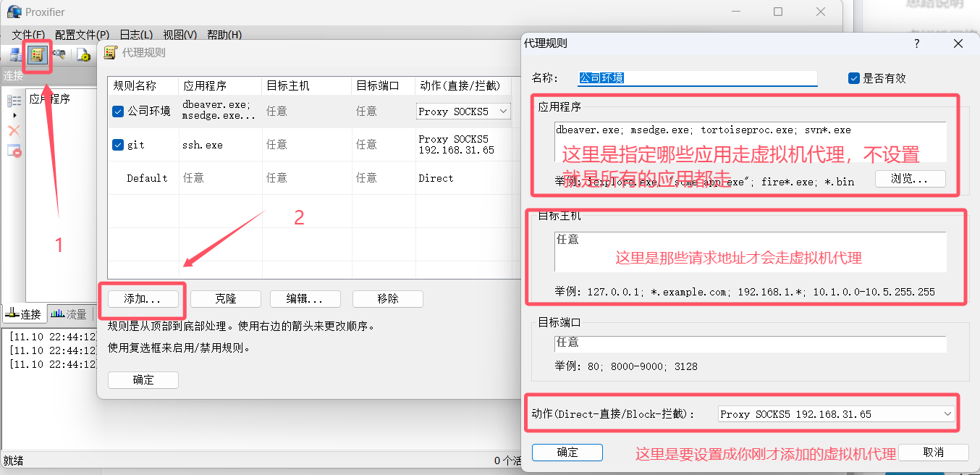Open Name Resolution (DNS) toolbar icon
The height and width of the screenshot is (475, 980).
point(61,54)
